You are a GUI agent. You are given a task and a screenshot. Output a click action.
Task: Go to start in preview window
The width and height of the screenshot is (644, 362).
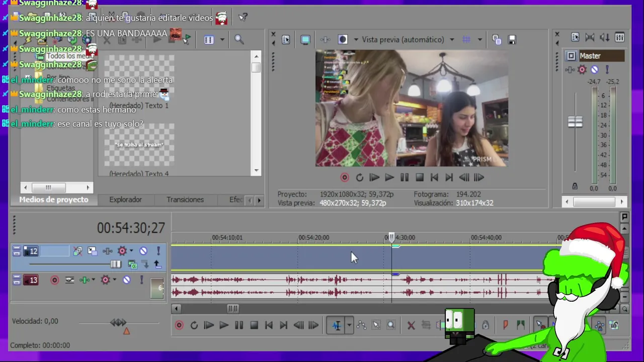tap(434, 177)
